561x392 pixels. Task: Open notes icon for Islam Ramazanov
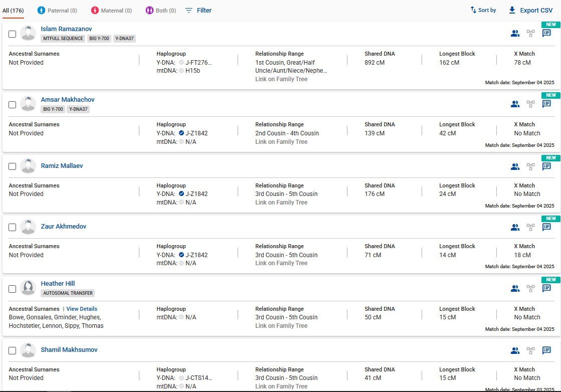(546, 34)
